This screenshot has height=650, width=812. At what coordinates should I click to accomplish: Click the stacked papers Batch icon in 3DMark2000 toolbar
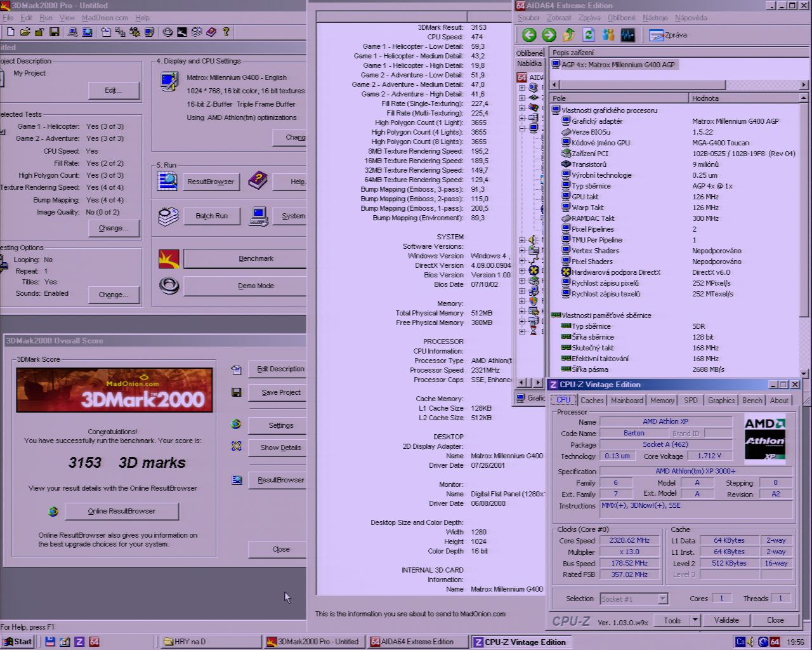pos(197,32)
